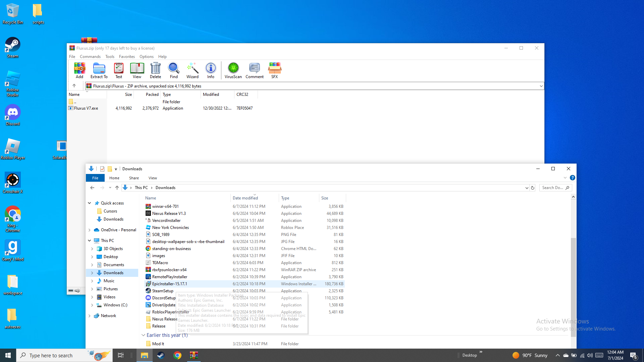
Task: Open the WinRAR address bar dropdown
Action: click(x=541, y=86)
